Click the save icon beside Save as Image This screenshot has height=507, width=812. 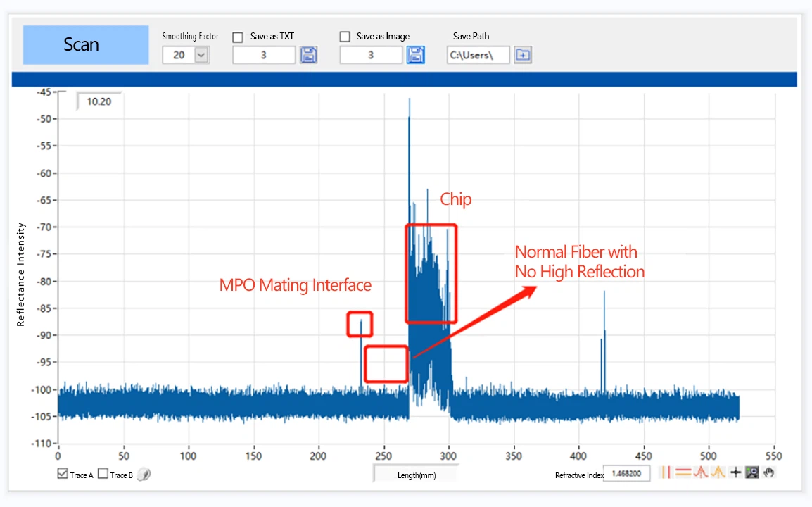pyautogui.click(x=415, y=54)
